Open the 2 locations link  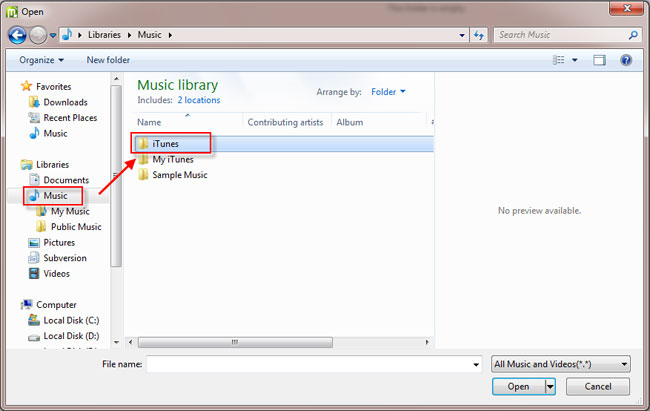(x=199, y=100)
